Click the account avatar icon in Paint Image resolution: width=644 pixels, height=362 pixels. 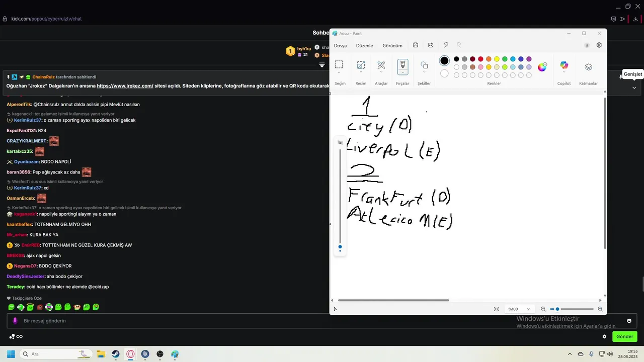click(587, 45)
